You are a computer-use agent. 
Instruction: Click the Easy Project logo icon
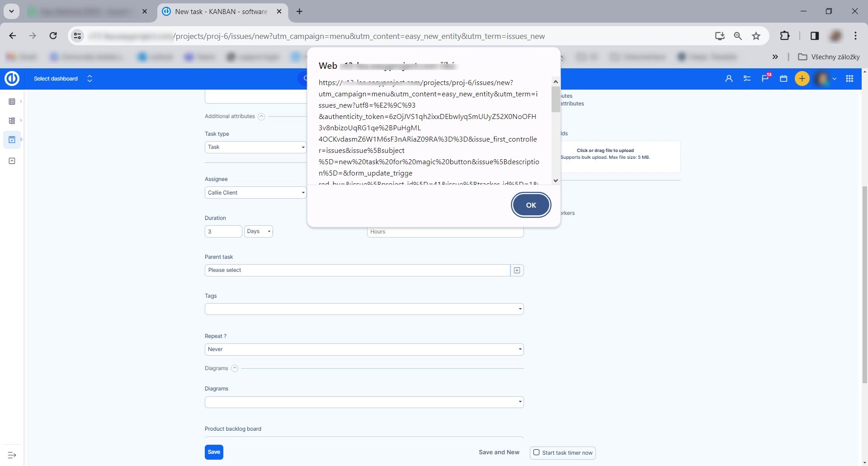(x=12, y=79)
